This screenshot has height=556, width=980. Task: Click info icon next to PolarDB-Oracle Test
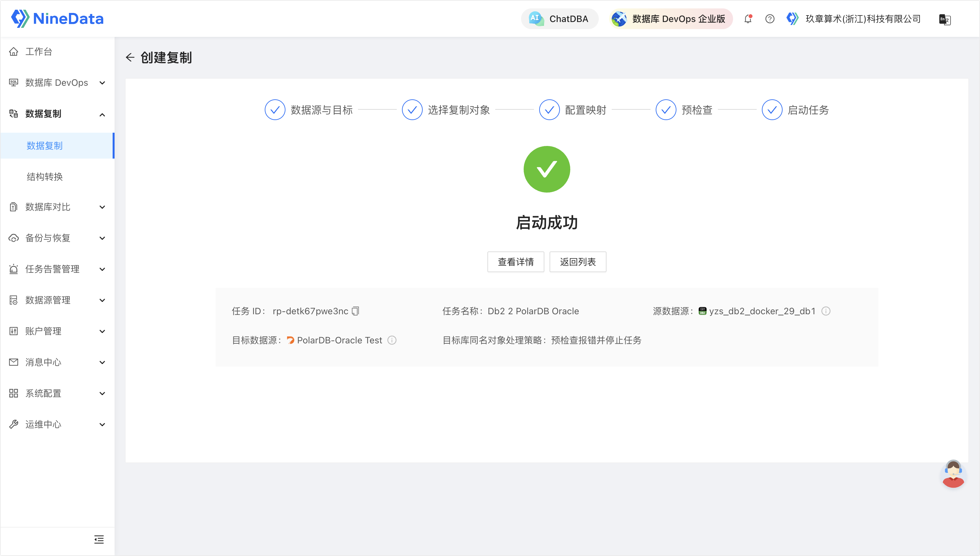click(x=392, y=340)
